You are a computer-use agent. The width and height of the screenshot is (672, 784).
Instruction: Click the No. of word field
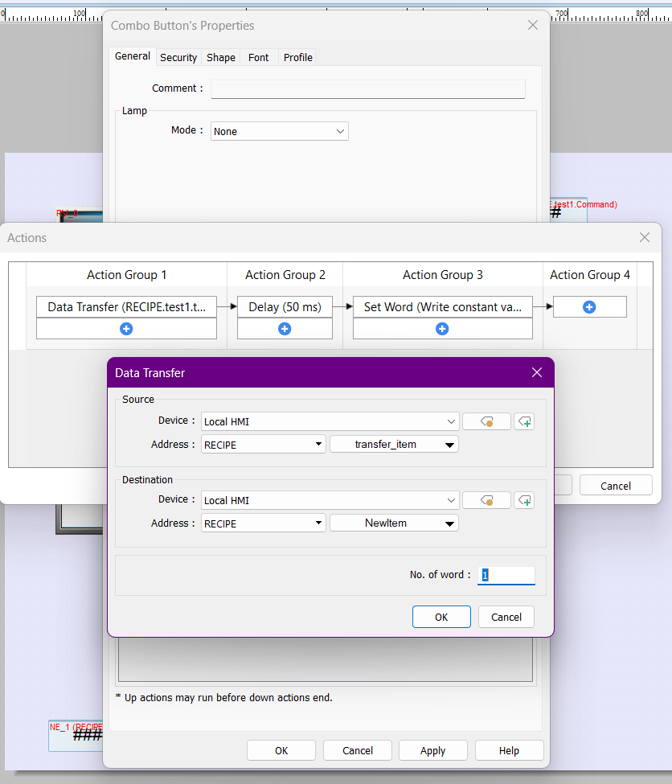pos(506,575)
